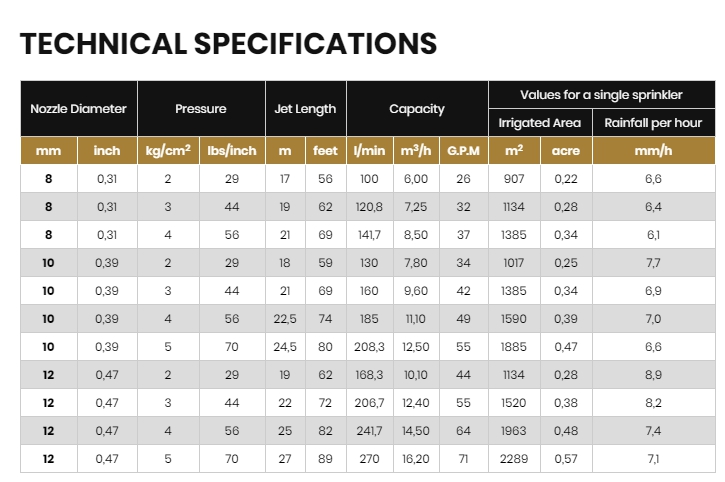Click the Irrigated Area subheader
The width and height of the screenshot is (725, 482).
540,123
